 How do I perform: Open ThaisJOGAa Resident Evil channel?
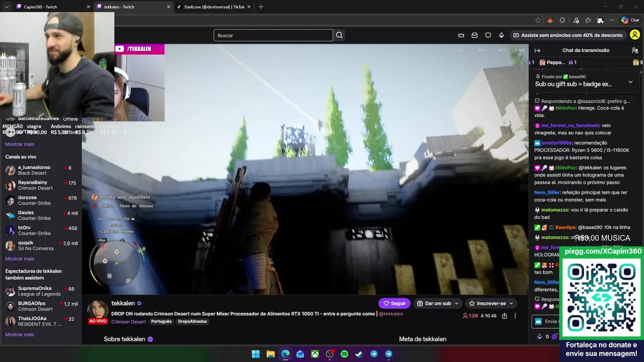[x=41, y=321]
